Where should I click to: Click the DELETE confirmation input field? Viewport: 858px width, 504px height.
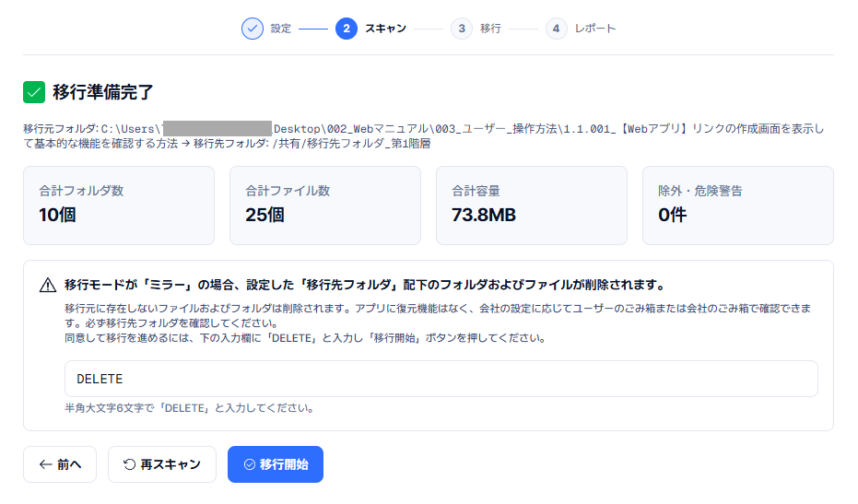click(x=441, y=379)
